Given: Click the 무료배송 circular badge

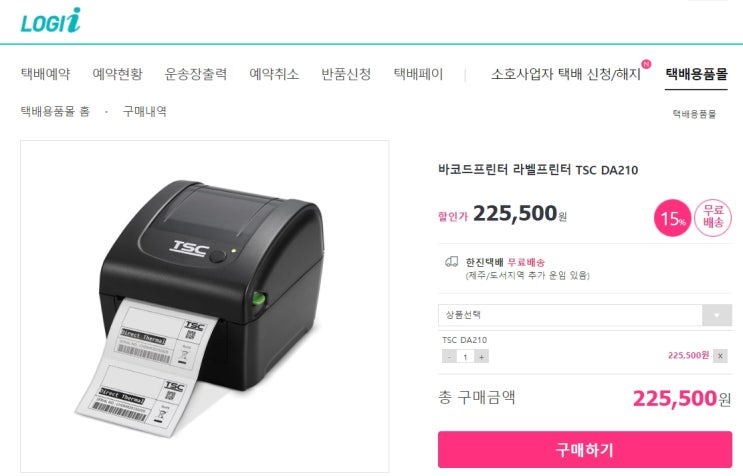Looking at the screenshot, I should point(713,217).
